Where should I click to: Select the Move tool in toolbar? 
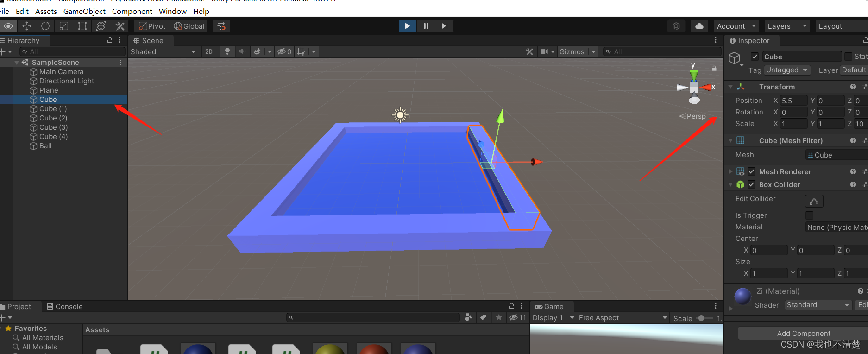[27, 26]
